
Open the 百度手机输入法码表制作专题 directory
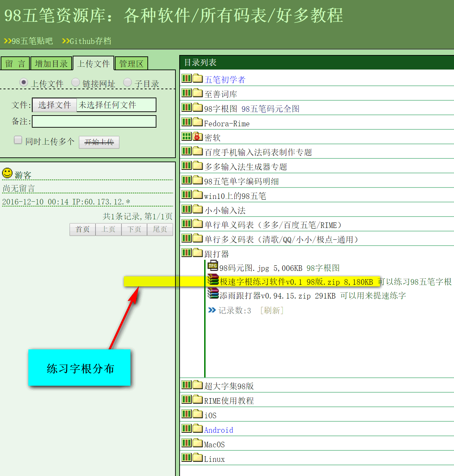(258, 153)
